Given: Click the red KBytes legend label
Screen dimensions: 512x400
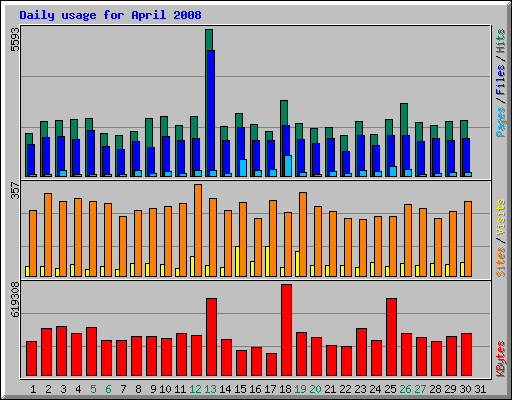Looking at the screenshot, I should click(501, 359).
